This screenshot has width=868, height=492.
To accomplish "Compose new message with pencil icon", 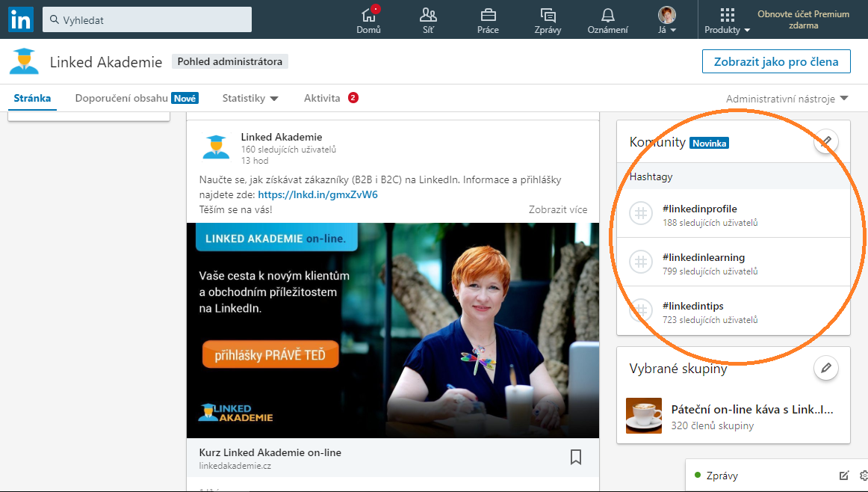I will point(843,476).
